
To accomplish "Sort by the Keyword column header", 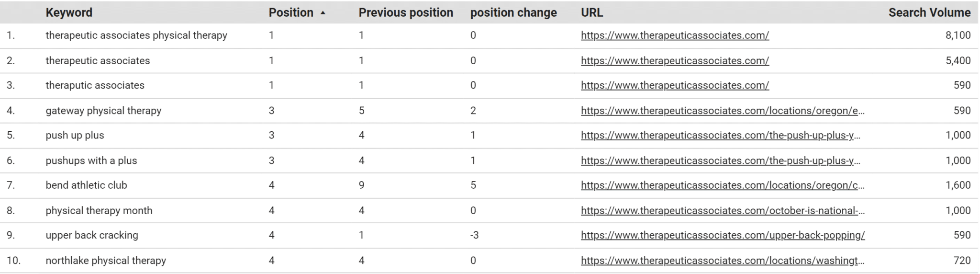I will (x=69, y=12).
